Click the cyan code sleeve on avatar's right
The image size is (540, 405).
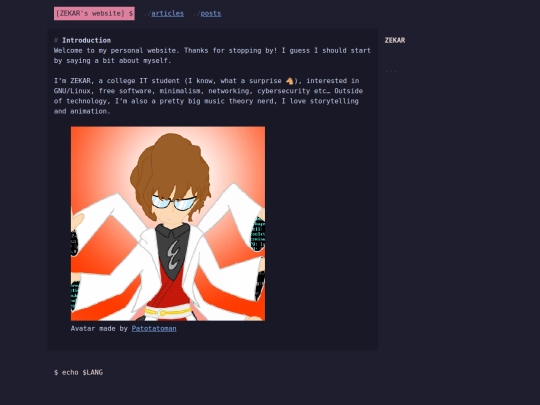click(x=258, y=234)
